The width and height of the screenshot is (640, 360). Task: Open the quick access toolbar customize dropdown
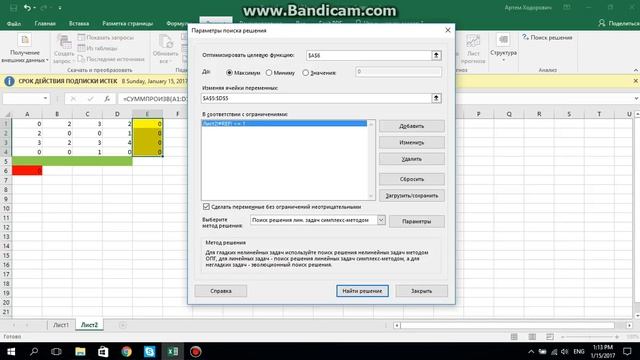point(60,8)
